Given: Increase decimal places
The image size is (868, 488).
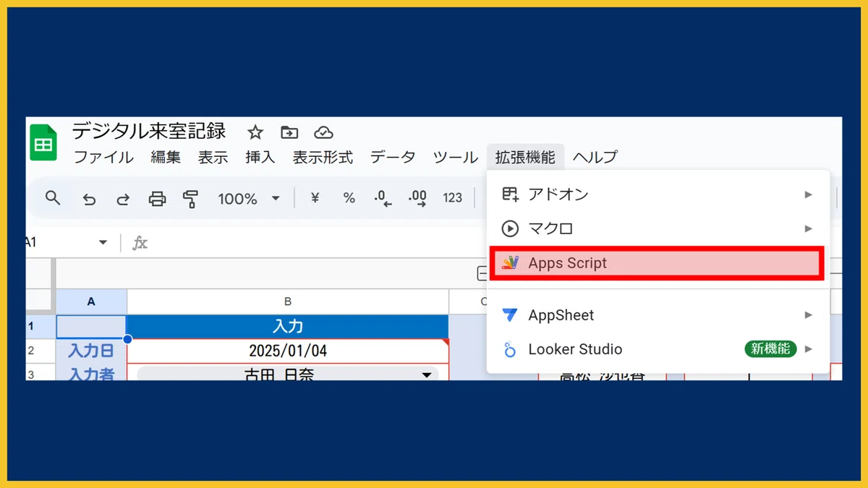Looking at the screenshot, I should [x=417, y=199].
